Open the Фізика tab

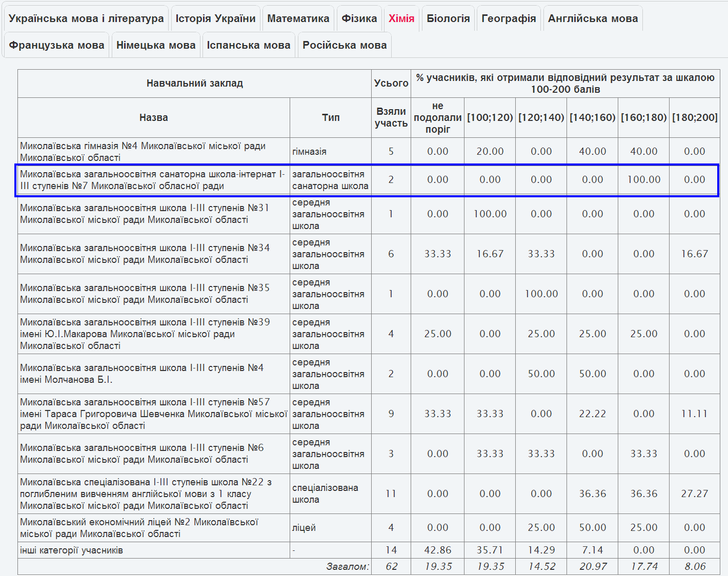[359, 18]
